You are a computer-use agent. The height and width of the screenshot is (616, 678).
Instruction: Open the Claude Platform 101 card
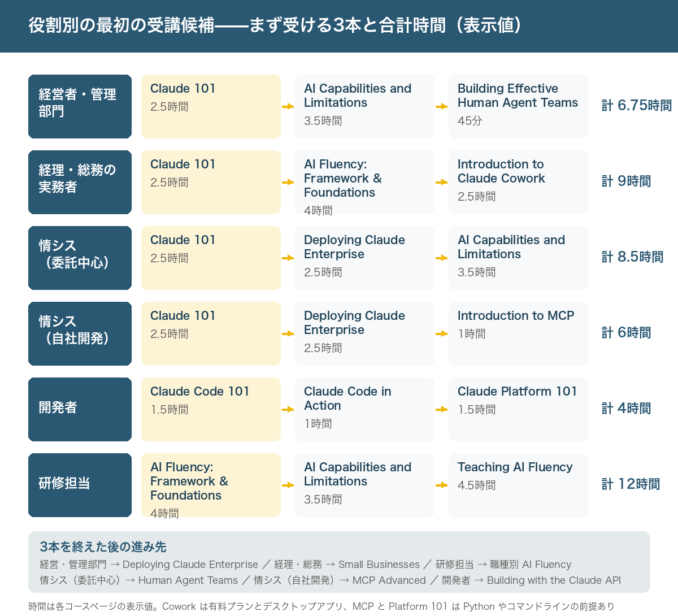click(518, 409)
